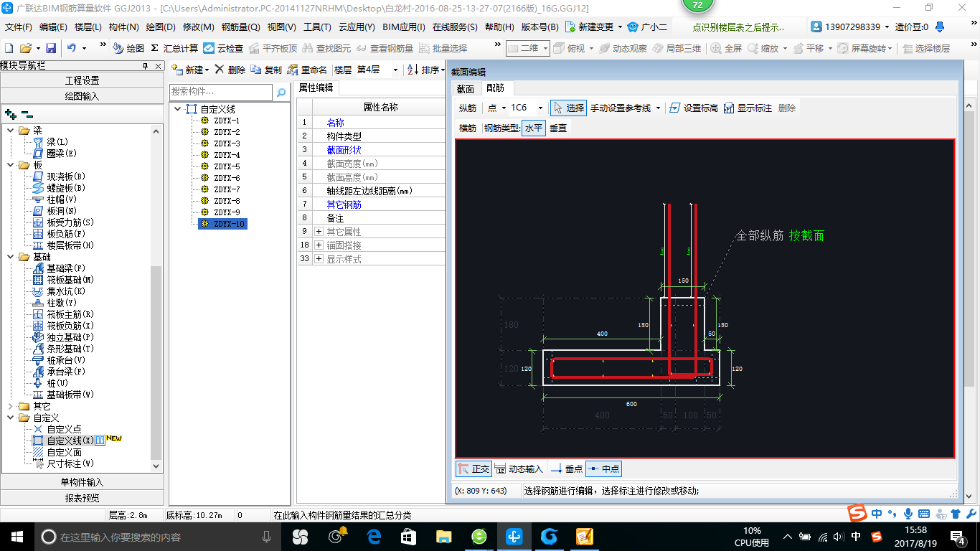Select 尺寸标注(W) item
This screenshot has height=551, width=980.
(x=71, y=463)
